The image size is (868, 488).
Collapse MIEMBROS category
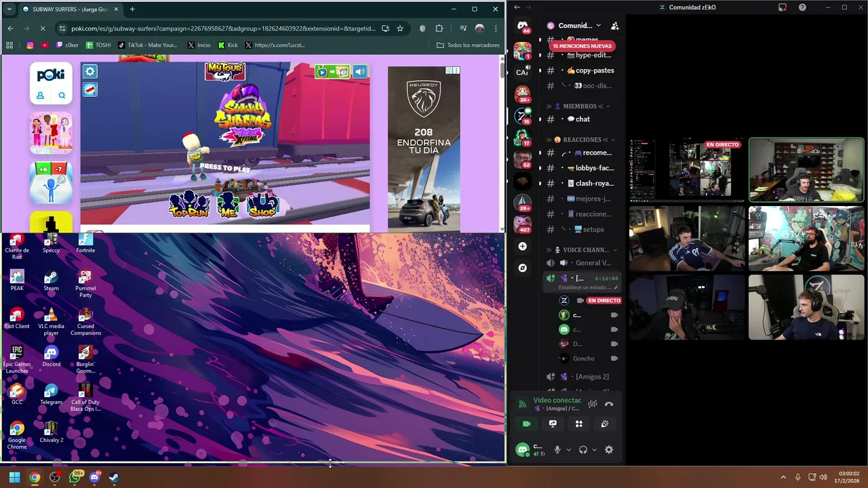click(x=579, y=106)
